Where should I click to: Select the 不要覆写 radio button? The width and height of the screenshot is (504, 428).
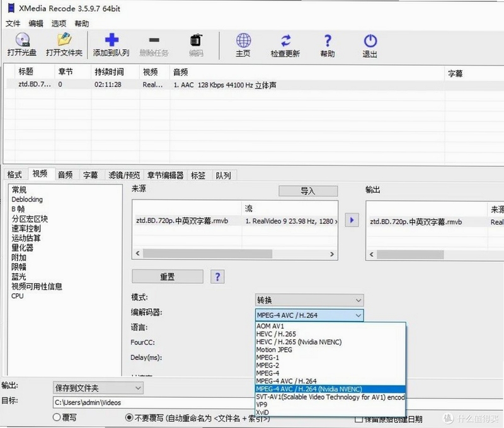click(129, 418)
